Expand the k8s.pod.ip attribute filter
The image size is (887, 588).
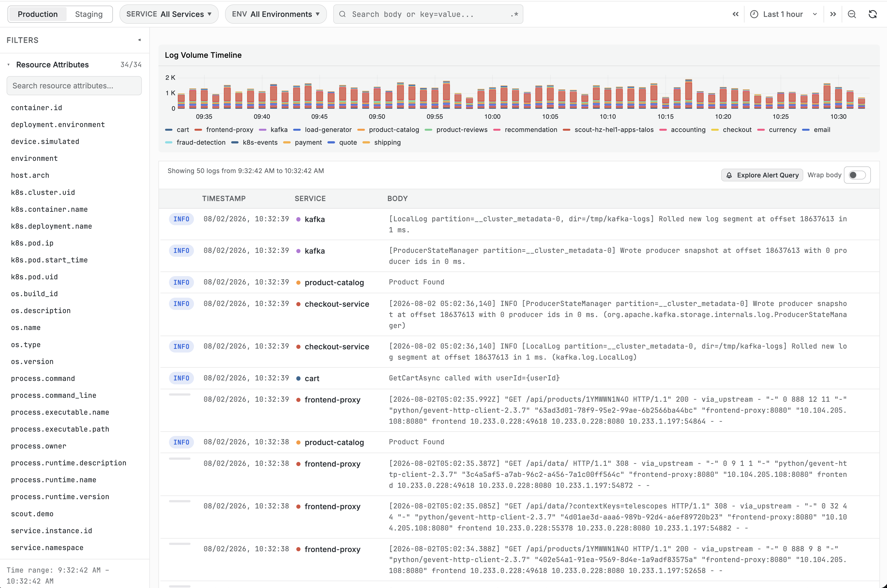coord(32,243)
